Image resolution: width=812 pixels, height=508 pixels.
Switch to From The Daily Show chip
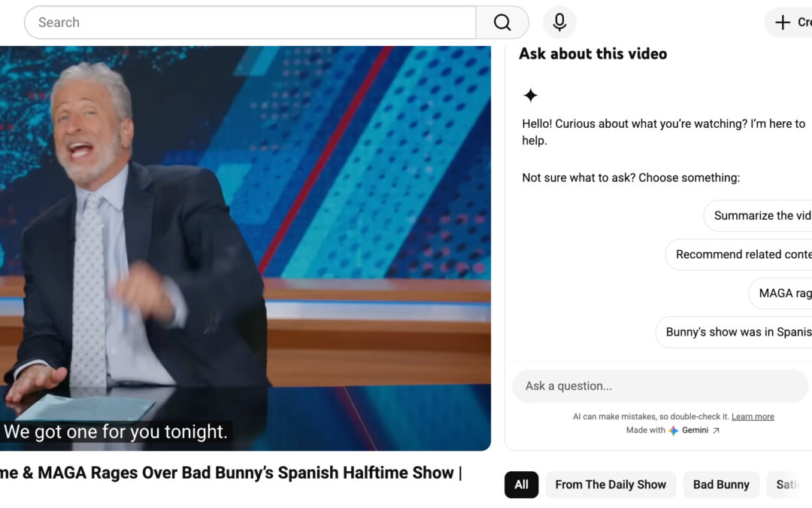[x=611, y=485]
